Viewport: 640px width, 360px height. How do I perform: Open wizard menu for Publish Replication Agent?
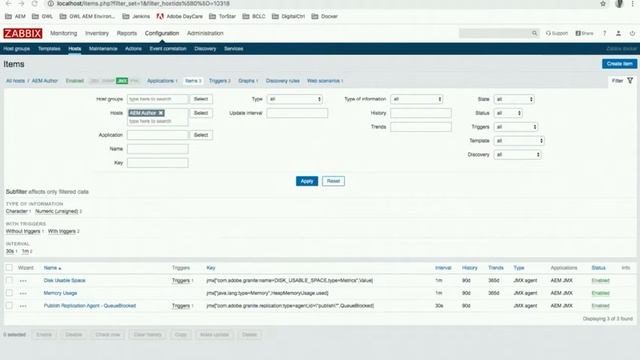point(23,306)
